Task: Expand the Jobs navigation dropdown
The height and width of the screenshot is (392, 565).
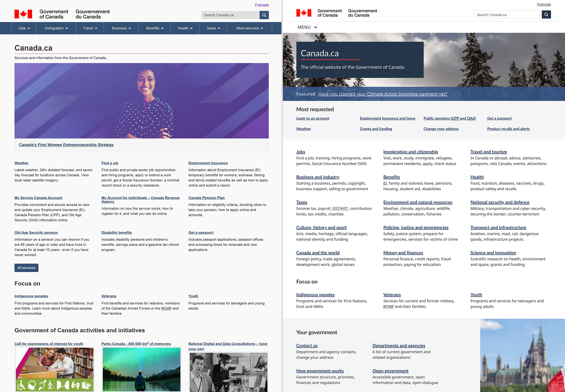Action: [24, 28]
